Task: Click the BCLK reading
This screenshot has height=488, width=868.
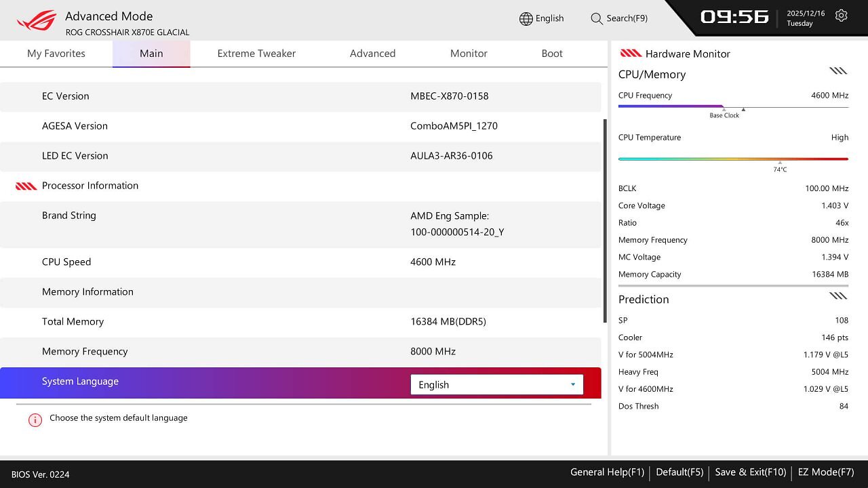Action: coord(733,188)
